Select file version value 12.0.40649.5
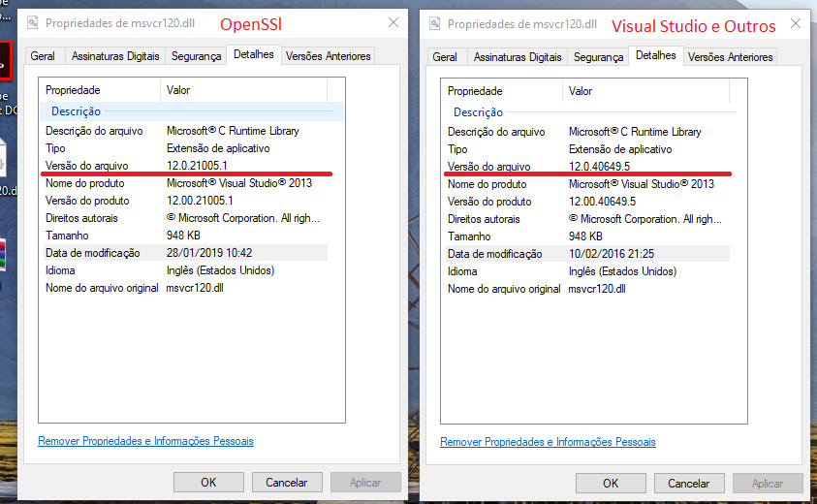The height and width of the screenshot is (504, 817). (599, 167)
